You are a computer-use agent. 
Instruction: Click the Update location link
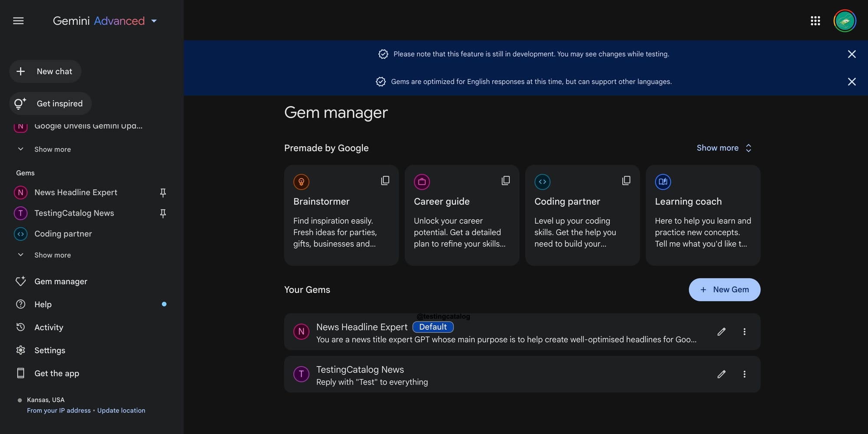click(x=121, y=411)
